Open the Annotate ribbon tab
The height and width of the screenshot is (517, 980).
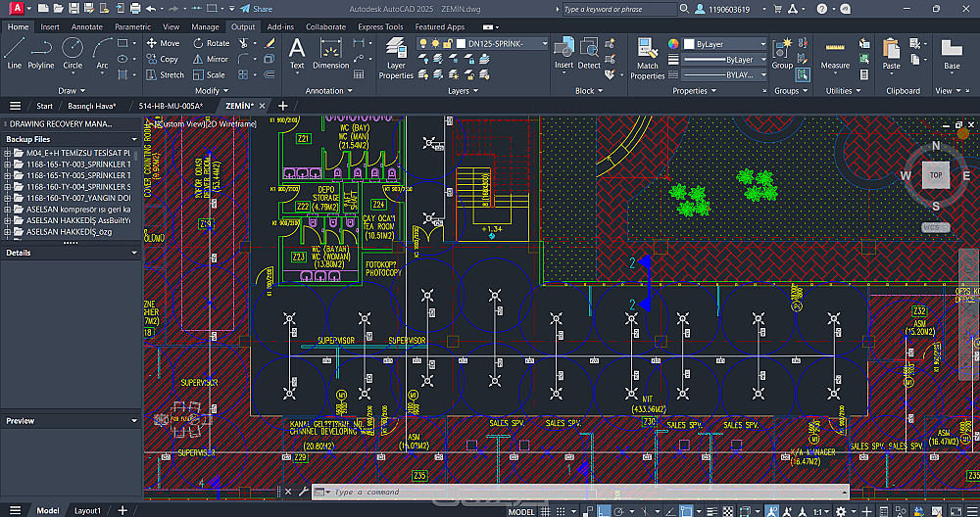click(x=86, y=27)
